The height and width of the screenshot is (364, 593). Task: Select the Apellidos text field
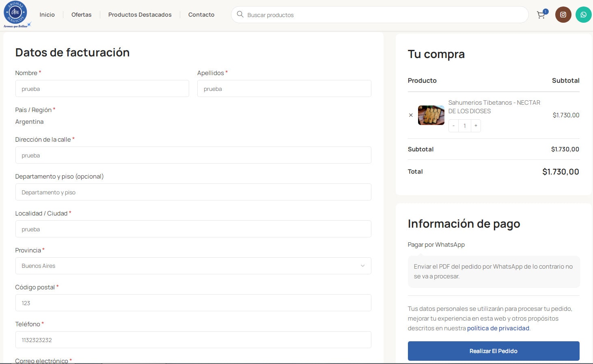pyautogui.click(x=284, y=89)
